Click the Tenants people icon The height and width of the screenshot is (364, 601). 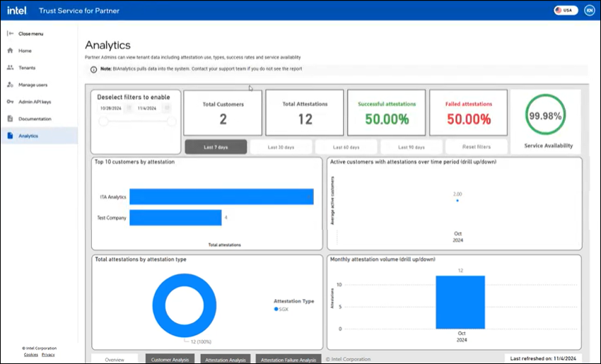(11, 67)
